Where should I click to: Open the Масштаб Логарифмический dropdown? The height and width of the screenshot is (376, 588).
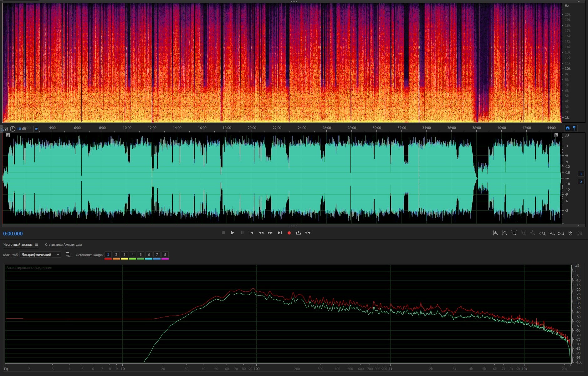click(x=40, y=255)
